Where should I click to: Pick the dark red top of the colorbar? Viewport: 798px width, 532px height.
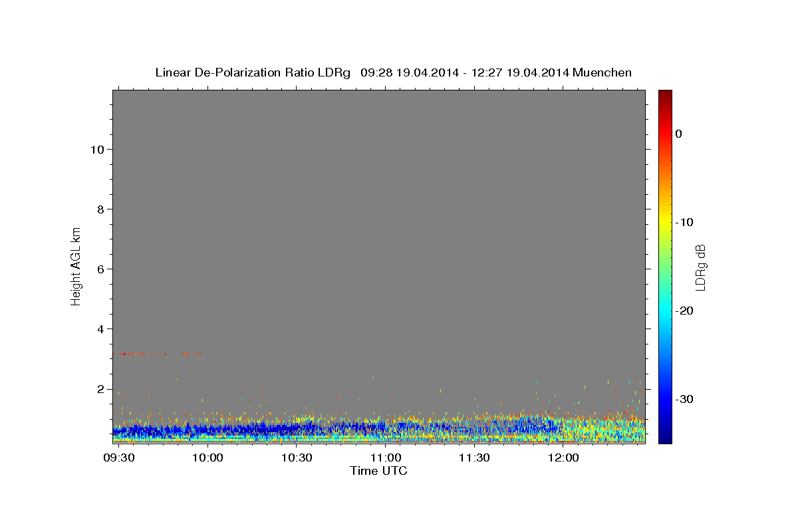point(665,94)
